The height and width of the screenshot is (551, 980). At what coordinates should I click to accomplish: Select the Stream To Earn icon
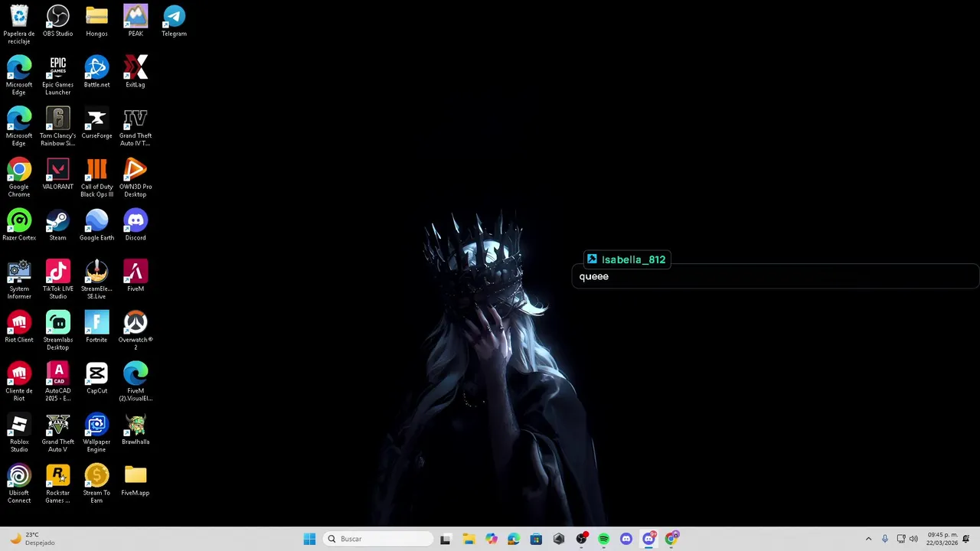(96, 484)
